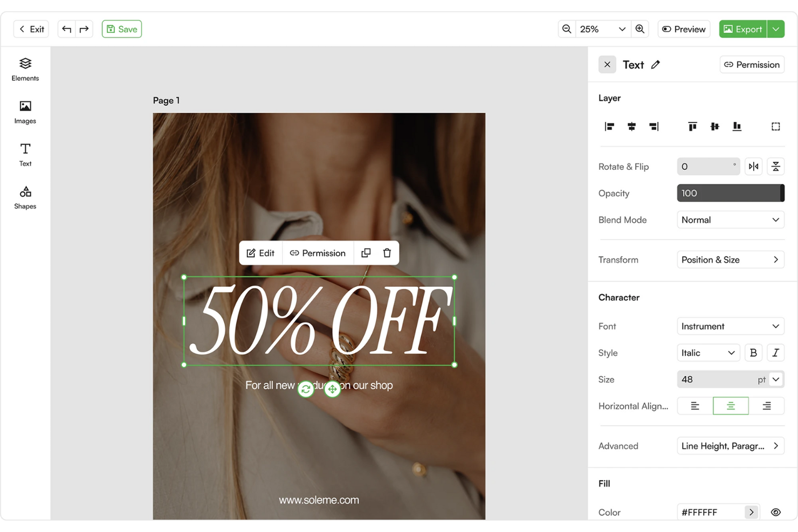Click Edit in the floating toolbar
The height and width of the screenshot is (532, 798).
pos(261,253)
